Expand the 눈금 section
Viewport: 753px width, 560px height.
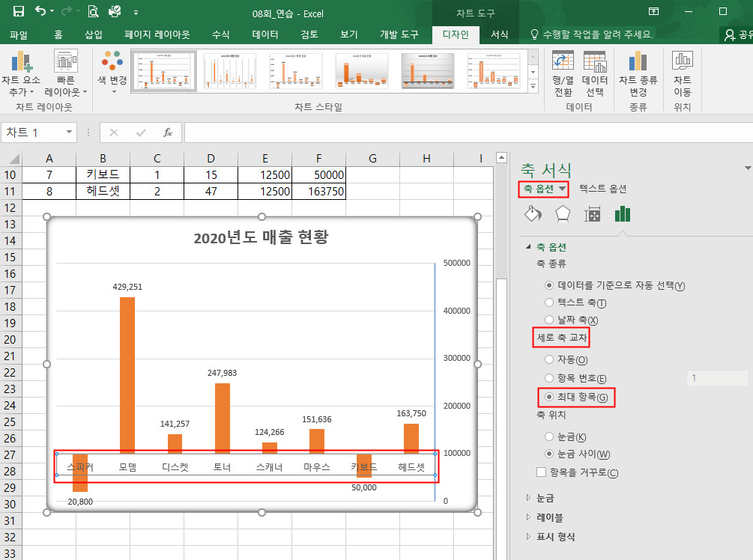click(528, 498)
